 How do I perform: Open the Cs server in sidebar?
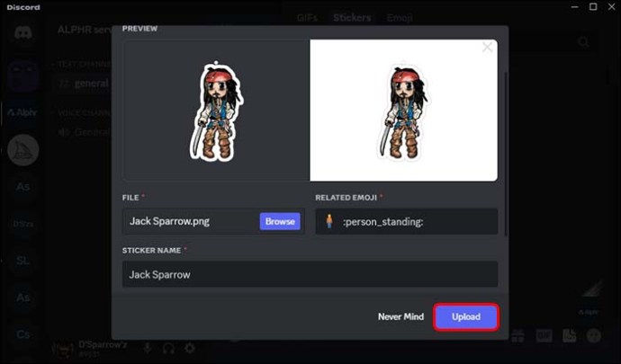click(22, 333)
